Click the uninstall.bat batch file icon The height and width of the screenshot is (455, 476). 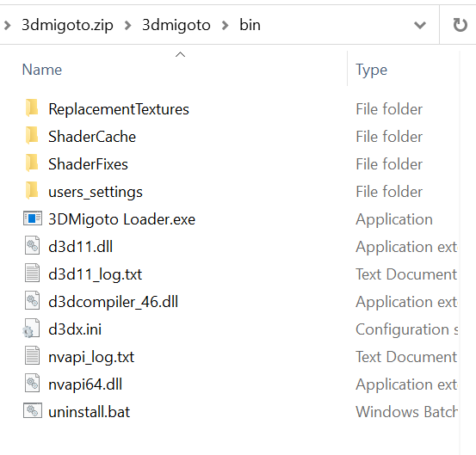[x=33, y=411]
